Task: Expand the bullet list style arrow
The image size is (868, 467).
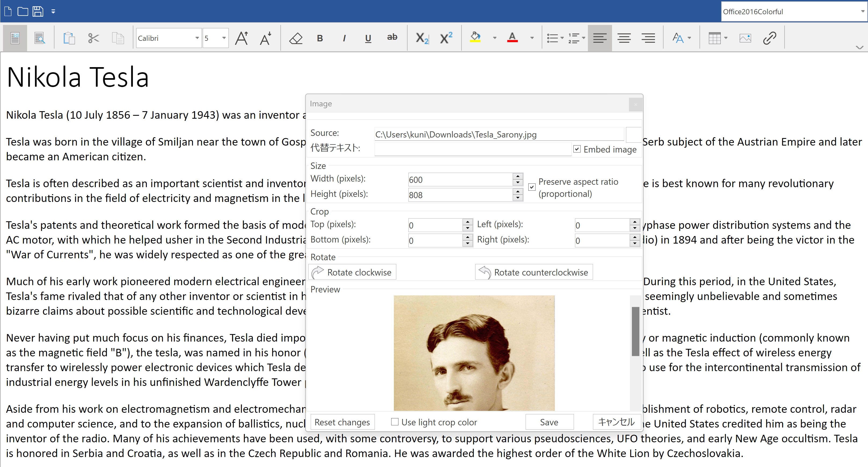Action: pyautogui.click(x=562, y=38)
